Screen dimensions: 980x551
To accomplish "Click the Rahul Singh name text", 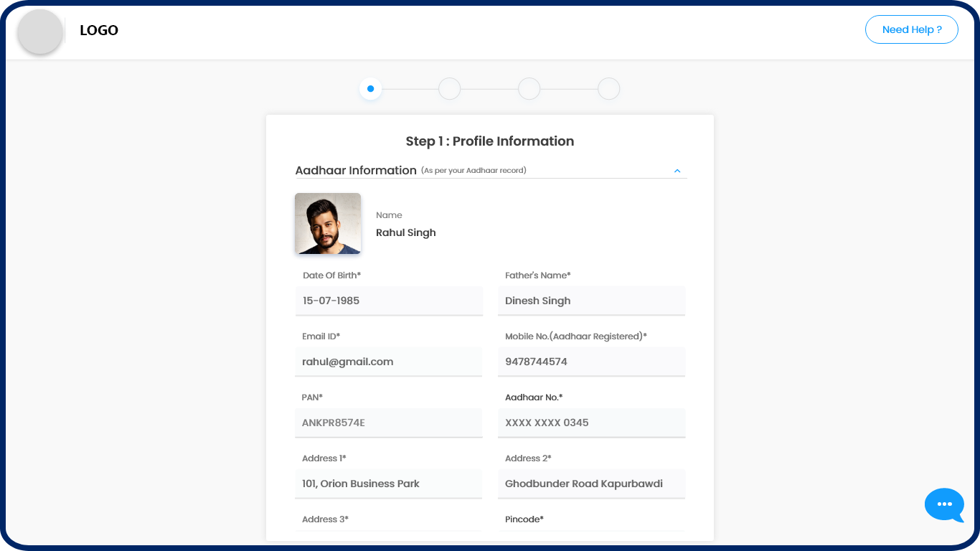I will point(405,232).
